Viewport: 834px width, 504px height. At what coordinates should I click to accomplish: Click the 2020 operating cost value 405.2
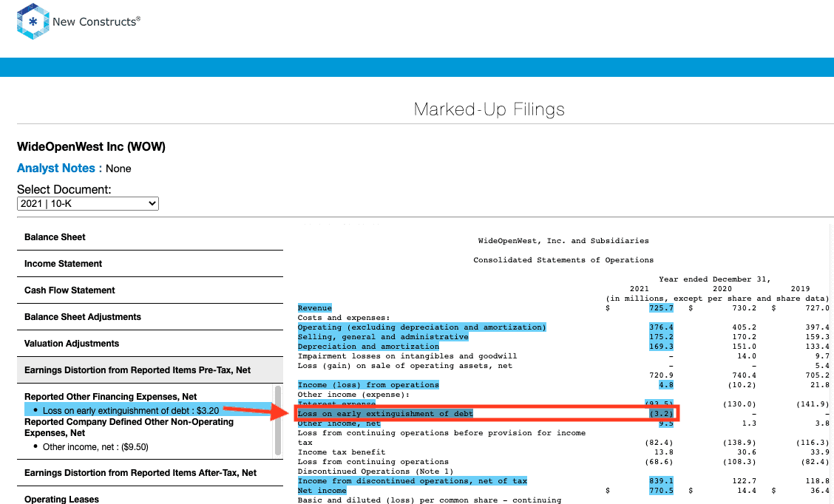(744, 327)
